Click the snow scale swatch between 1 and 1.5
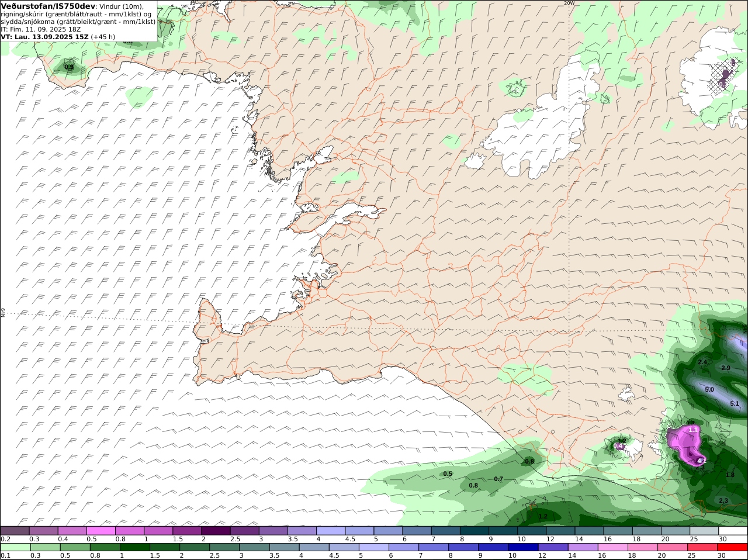Screen dimensions: 748x560 tap(158, 531)
